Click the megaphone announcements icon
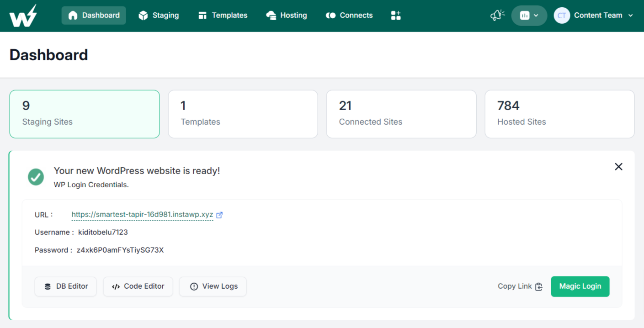Image resolution: width=644 pixels, height=328 pixels. 497,16
